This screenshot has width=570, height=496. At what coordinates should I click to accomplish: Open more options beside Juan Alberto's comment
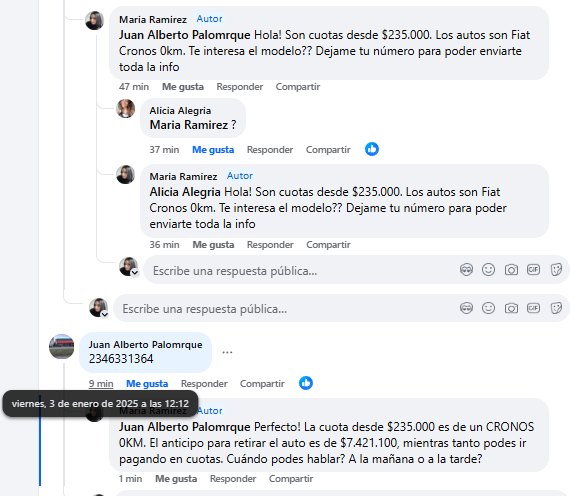227,352
